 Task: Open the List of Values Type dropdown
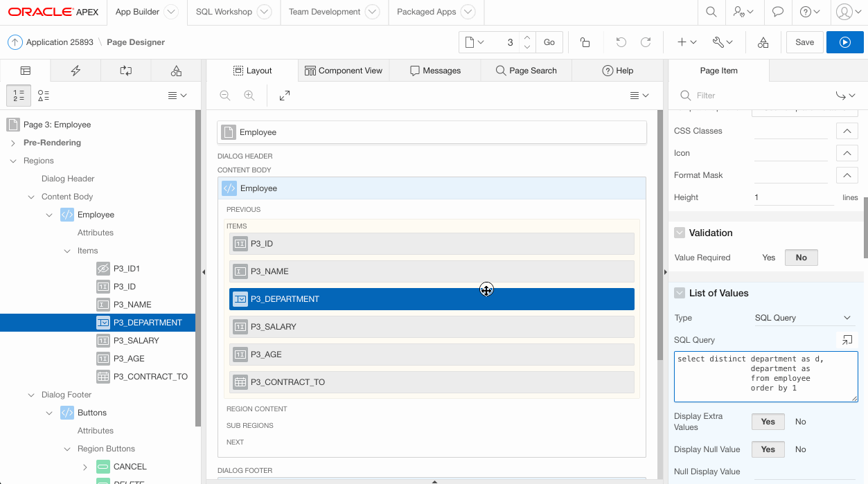pyautogui.click(x=804, y=318)
